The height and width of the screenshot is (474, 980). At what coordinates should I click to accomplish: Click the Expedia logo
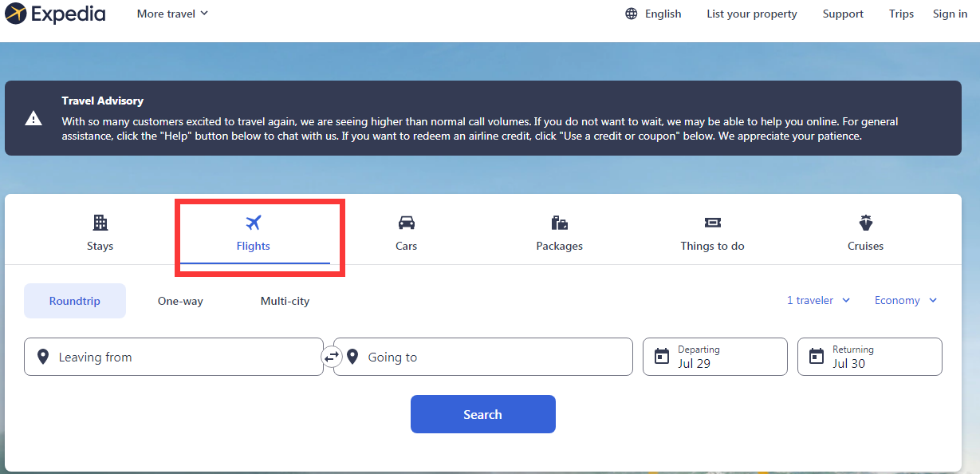coord(55,14)
